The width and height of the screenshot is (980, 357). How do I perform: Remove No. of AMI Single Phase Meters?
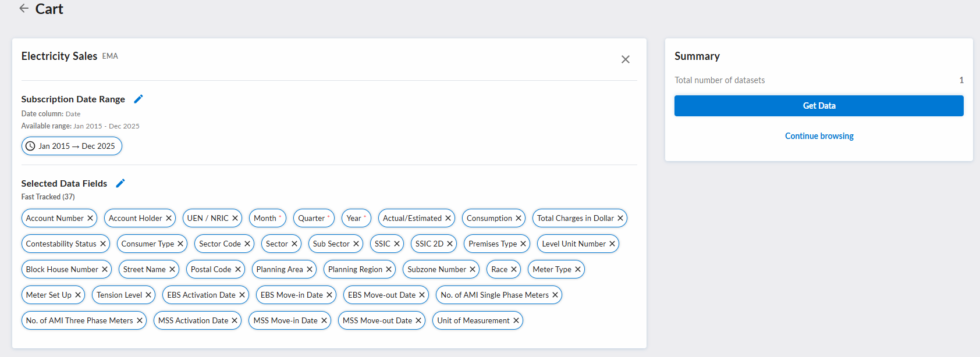555,295
